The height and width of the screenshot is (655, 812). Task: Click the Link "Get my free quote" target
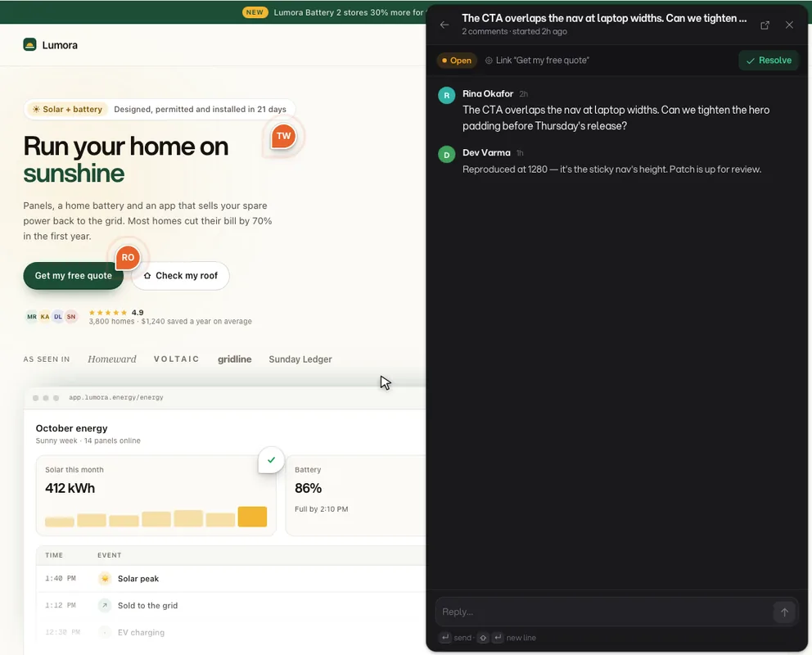(537, 60)
